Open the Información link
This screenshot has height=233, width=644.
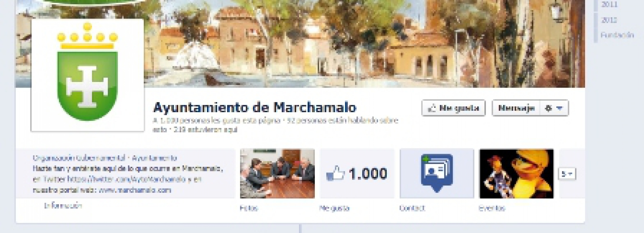[63, 206]
